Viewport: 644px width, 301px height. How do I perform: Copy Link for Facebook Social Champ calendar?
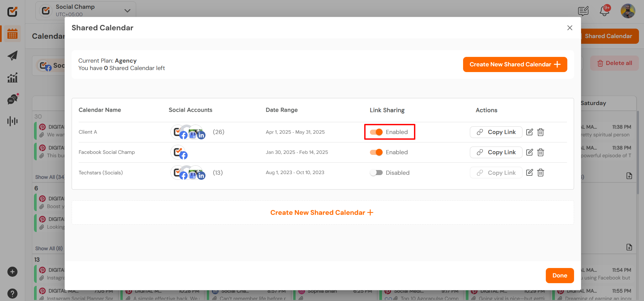pos(496,152)
